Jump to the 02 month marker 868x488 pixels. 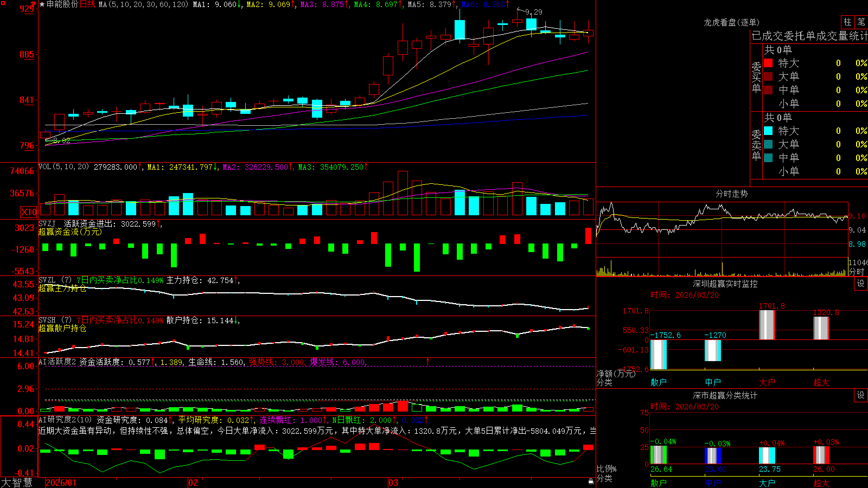pos(193,483)
